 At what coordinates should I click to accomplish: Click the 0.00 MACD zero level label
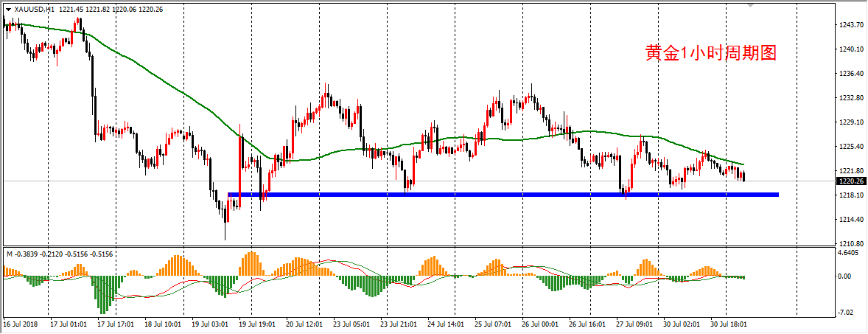click(847, 276)
